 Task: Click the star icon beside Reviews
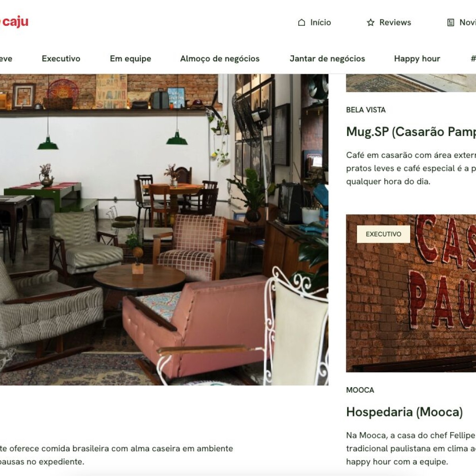(x=370, y=23)
